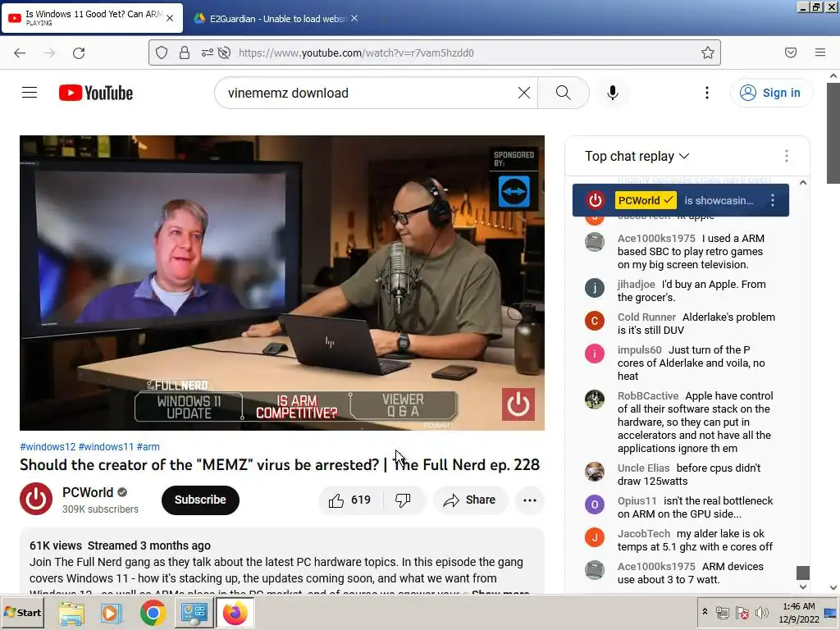This screenshot has height=630, width=840.
Task: Click the impuls60 chat username
Action: point(639,349)
